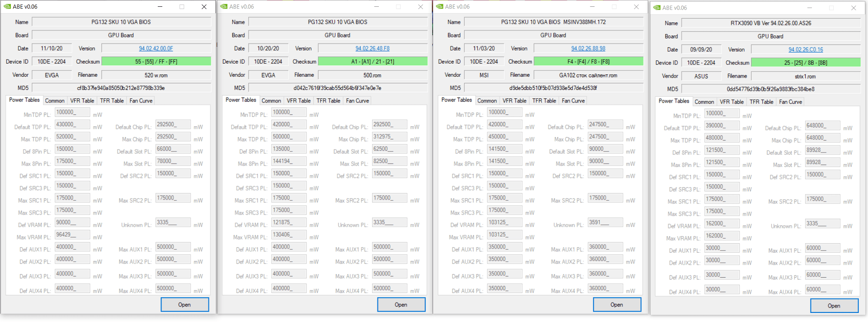Viewport: 868px width, 322px height.
Task: Open Common tab in the MSI window
Action: tap(487, 101)
